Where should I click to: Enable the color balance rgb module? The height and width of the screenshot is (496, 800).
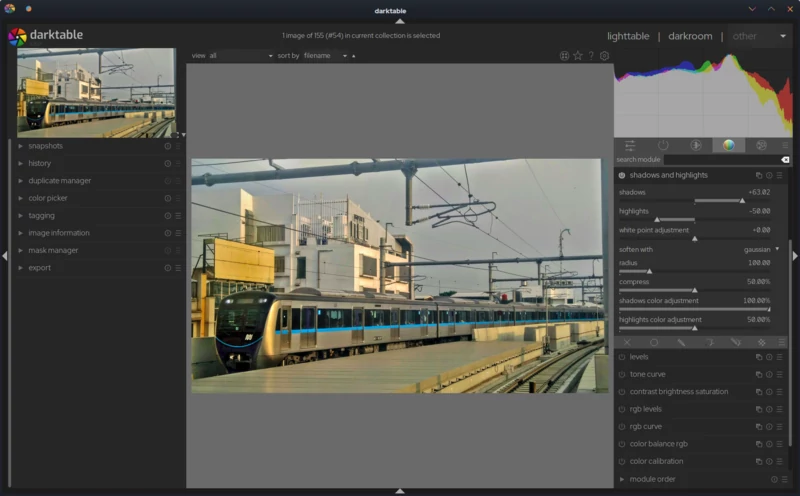coord(622,444)
